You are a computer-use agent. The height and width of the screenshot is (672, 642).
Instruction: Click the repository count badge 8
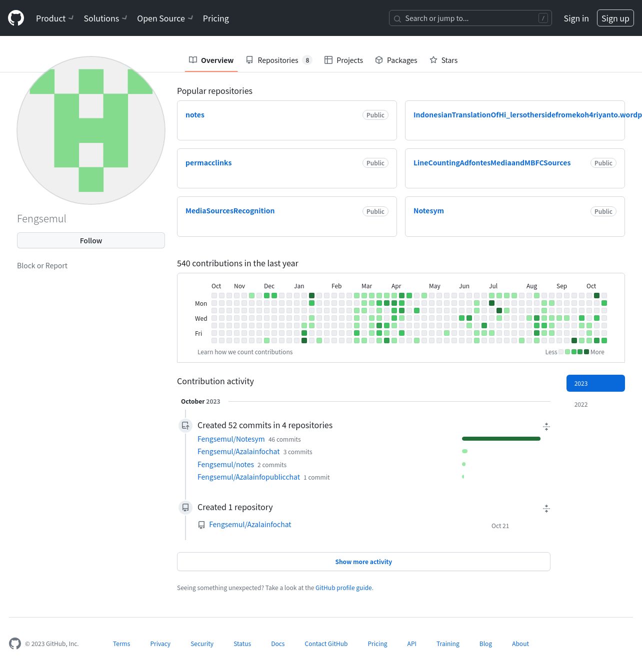click(x=307, y=60)
